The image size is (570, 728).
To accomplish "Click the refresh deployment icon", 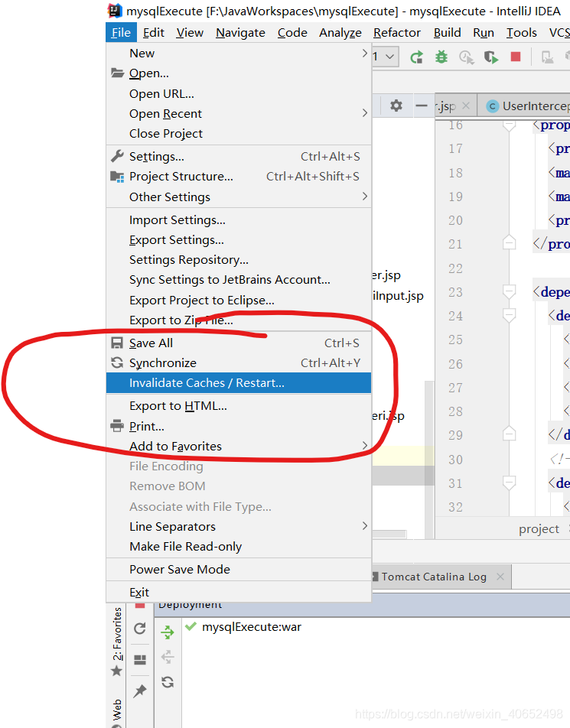I will click(168, 682).
